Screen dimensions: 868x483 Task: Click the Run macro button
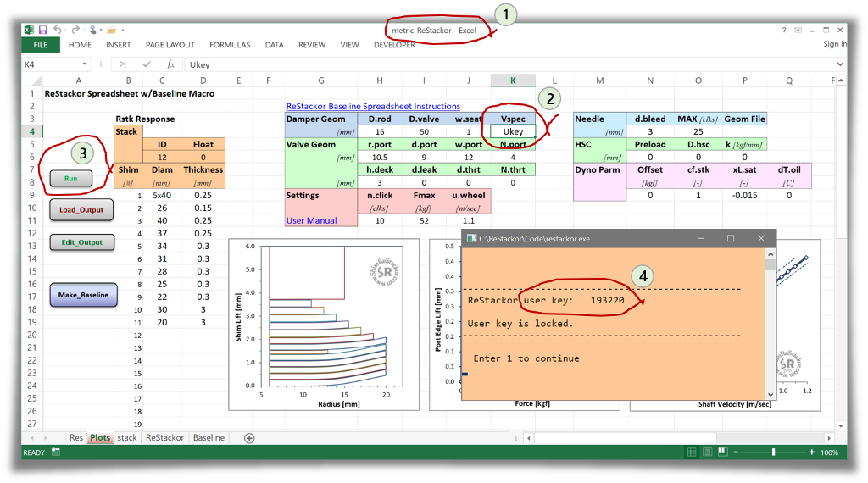(x=71, y=178)
